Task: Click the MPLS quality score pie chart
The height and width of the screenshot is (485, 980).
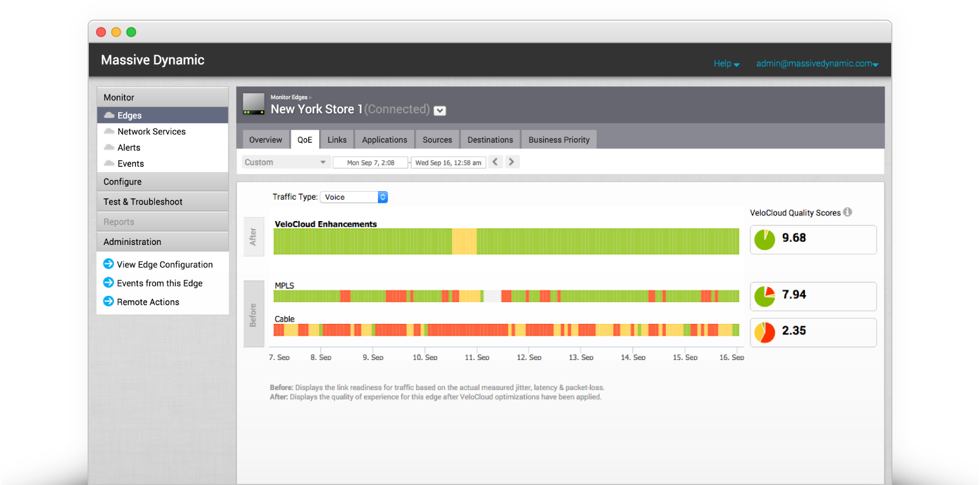Action: (x=764, y=296)
